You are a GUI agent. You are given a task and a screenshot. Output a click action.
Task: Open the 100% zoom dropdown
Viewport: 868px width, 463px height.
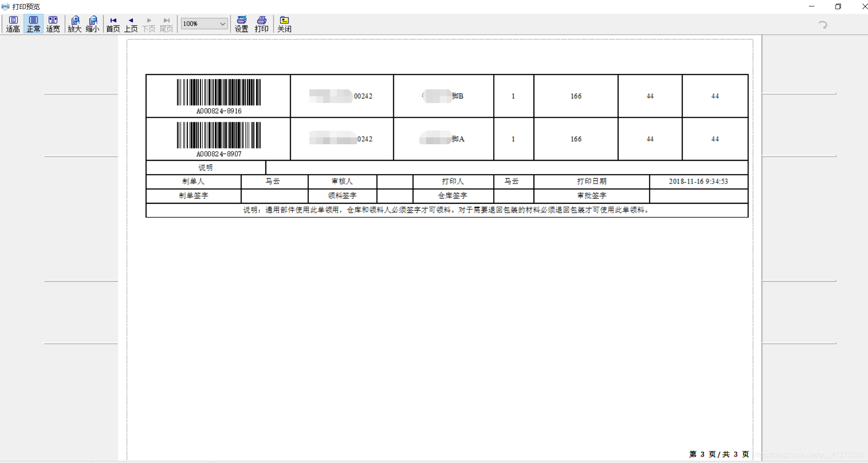pyautogui.click(x=204, y=23)
